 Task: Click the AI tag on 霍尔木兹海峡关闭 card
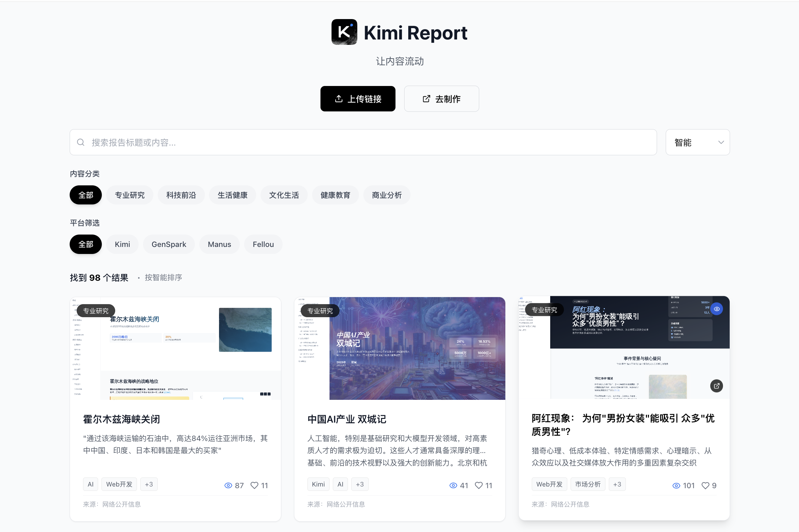coord(90,484)
